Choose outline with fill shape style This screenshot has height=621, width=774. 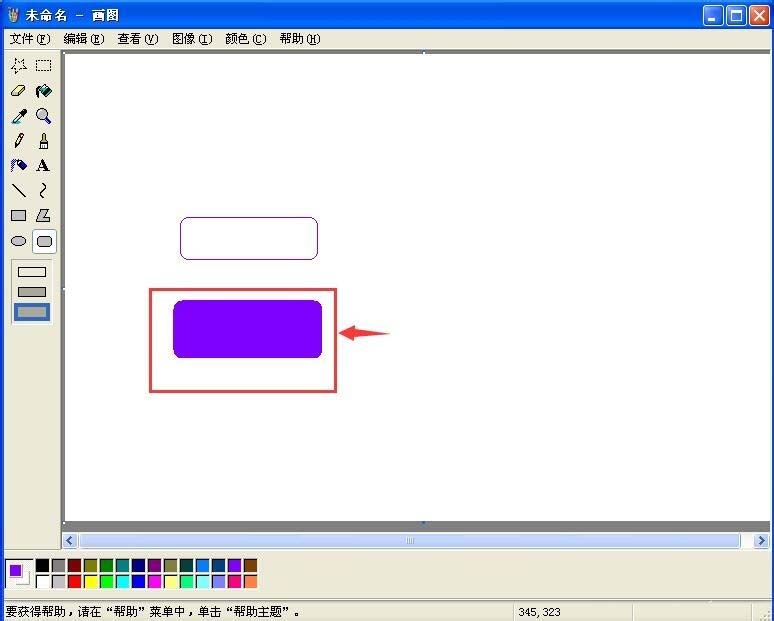pyautogui.click(x=32, y=292)
